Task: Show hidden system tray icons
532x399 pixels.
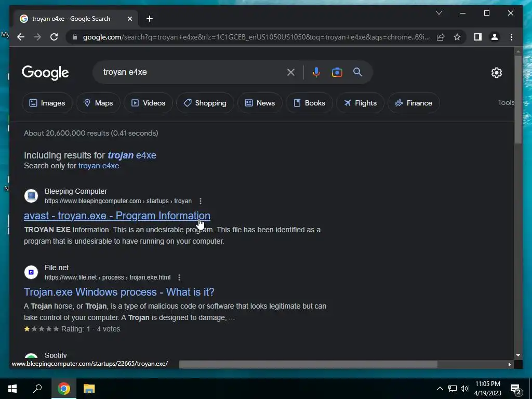Action: 440,389
